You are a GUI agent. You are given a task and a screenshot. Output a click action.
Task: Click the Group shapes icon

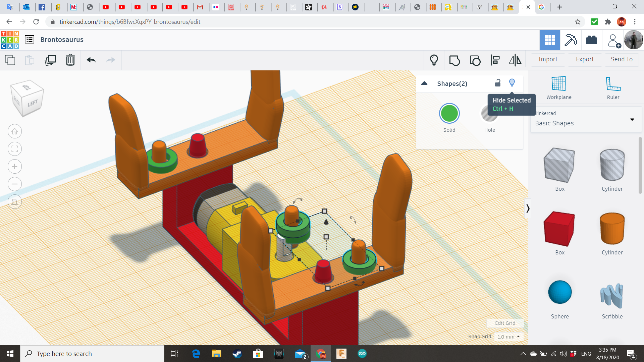454,60
